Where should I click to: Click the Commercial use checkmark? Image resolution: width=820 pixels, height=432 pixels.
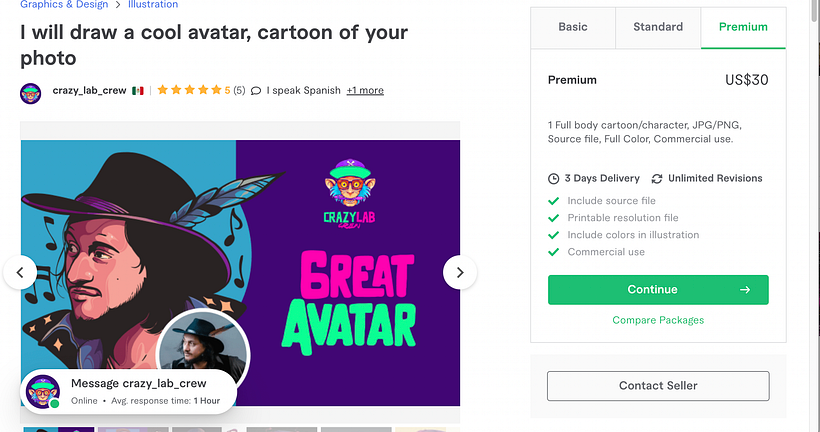pyautogui.click(x=554, y=252)
